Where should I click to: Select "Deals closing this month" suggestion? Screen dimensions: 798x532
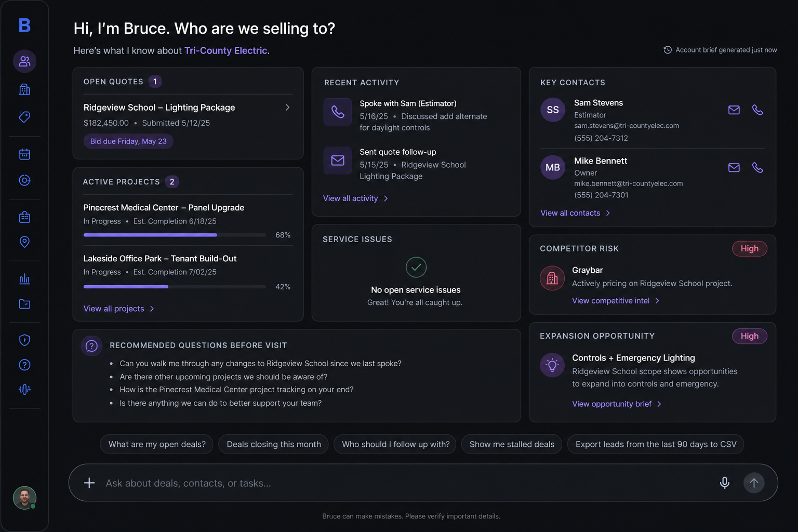[x=274, y=444]
